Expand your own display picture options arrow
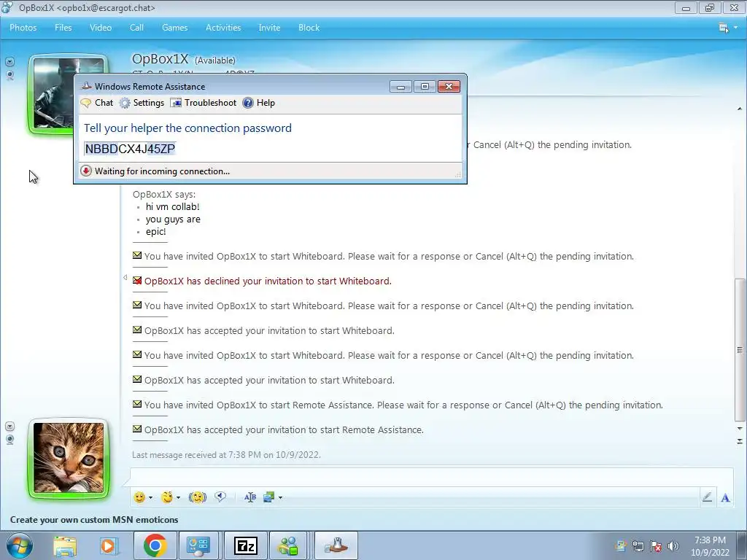Screen dimensions: 747x560 pos(9,426)
